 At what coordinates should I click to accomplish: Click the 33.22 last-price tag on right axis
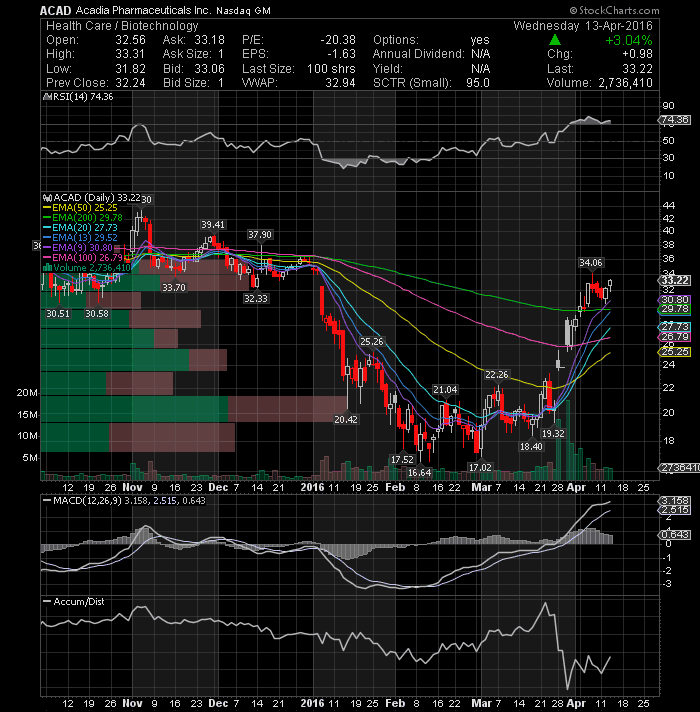point(675,281)
